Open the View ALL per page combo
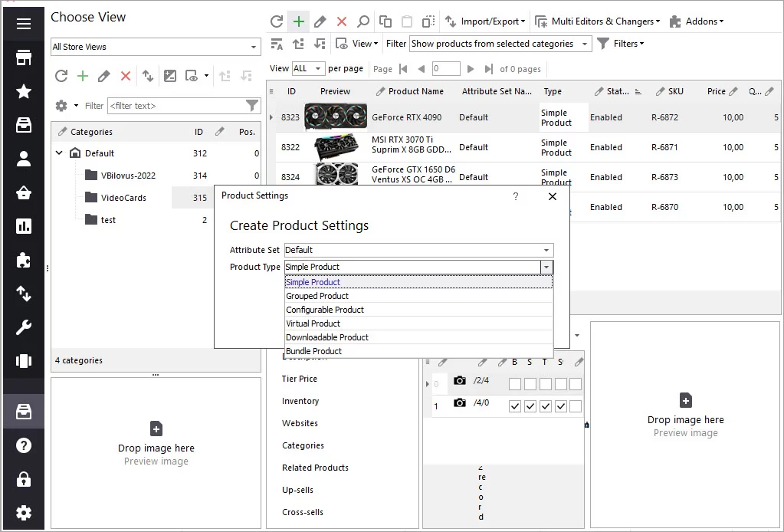Image resolution: width=784 pixels, height=532 pixels. point(309,68)
